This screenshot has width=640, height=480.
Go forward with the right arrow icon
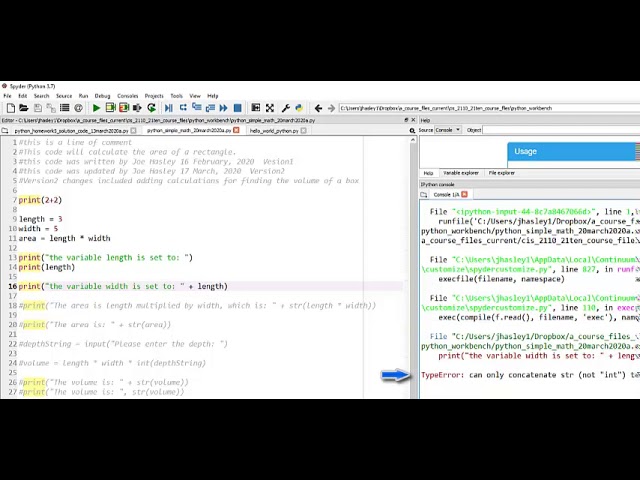pos(331,108)
